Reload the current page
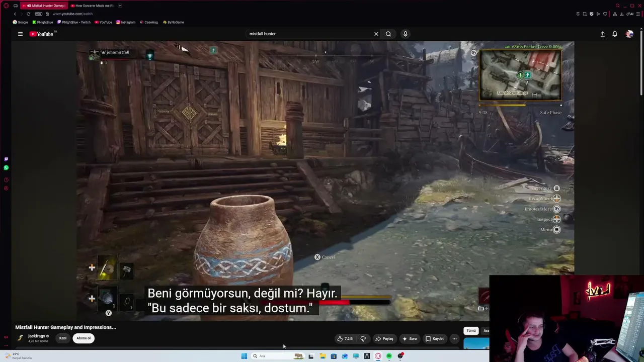The width and height of the screenshot is (644, 362). pos(28,14)
